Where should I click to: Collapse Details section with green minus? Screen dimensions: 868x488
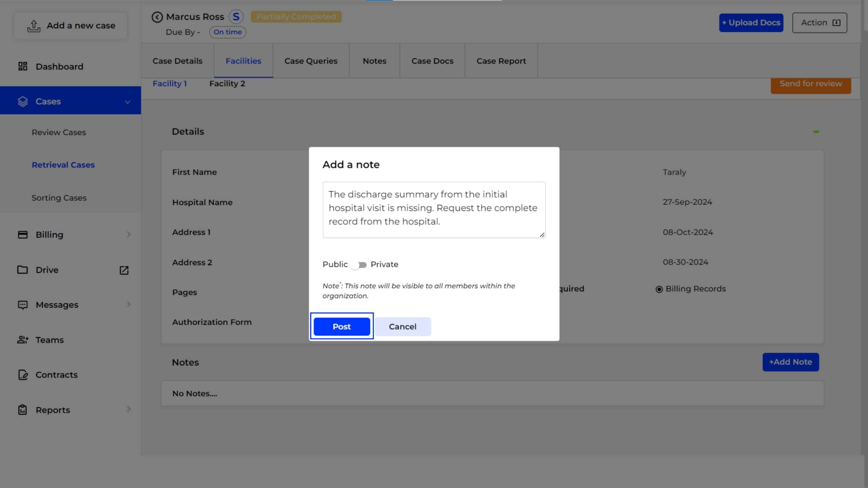816,131
